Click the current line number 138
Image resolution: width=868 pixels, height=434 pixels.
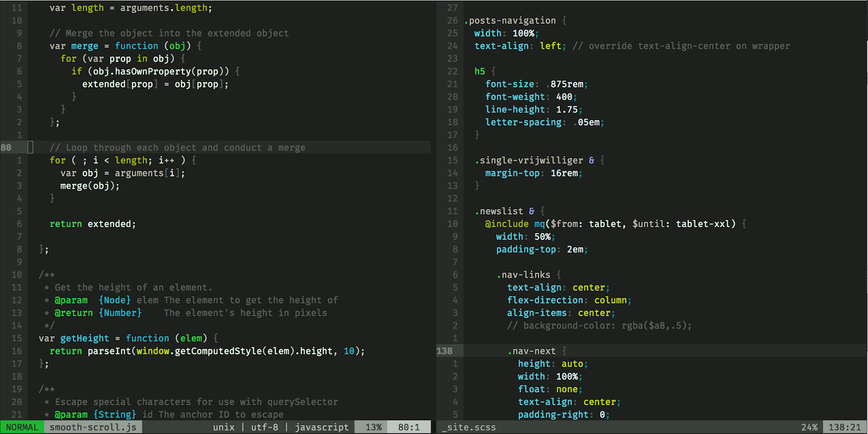[x=444, y=351]
